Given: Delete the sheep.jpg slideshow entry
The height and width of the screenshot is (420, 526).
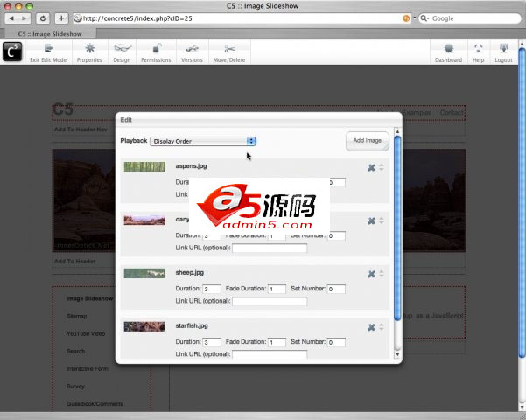Looking at the screenshot, I should [371, 274].
